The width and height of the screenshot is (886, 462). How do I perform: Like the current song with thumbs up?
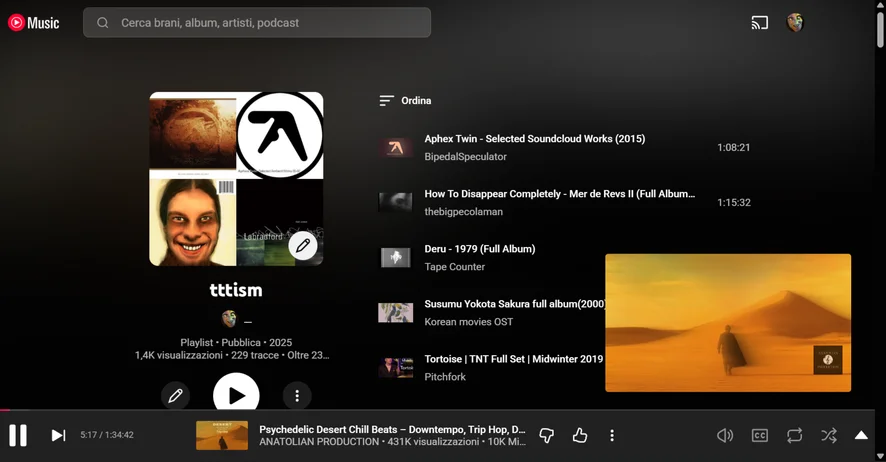[x=580, y=436]
